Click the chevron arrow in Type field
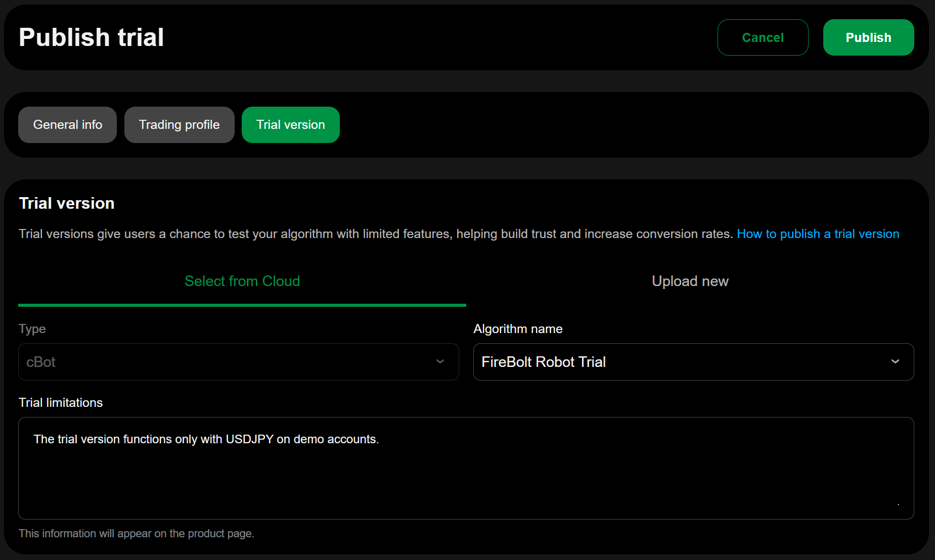This screenshot has height=560, width=935. [x=440, y=362]
